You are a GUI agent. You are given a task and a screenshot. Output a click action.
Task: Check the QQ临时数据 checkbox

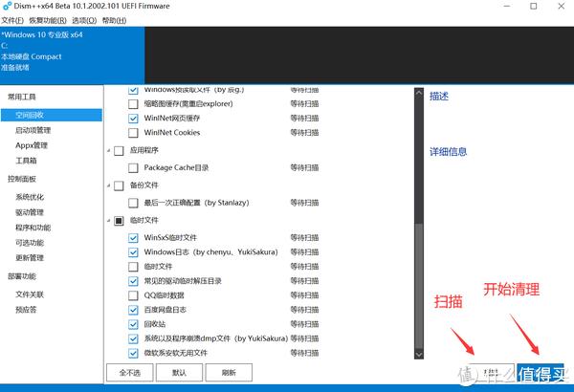pyautogui.click(x=133, y=295)
